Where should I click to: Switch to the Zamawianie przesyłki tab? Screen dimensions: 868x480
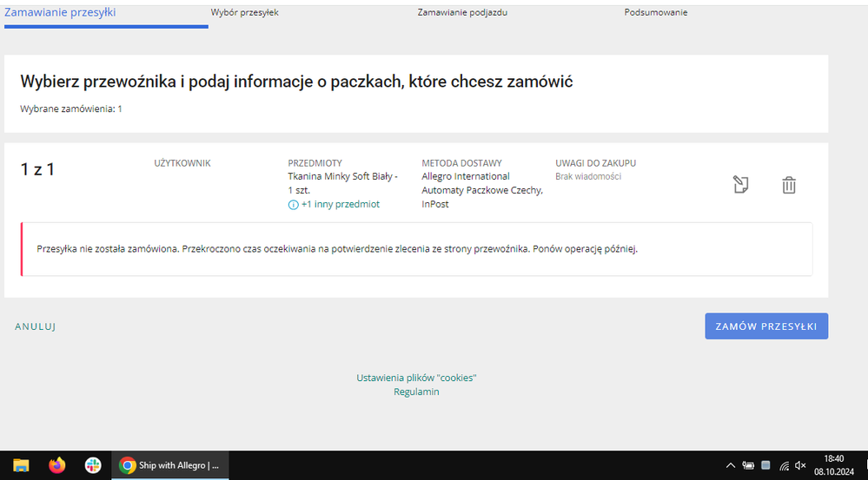click(x=60, y=13)
